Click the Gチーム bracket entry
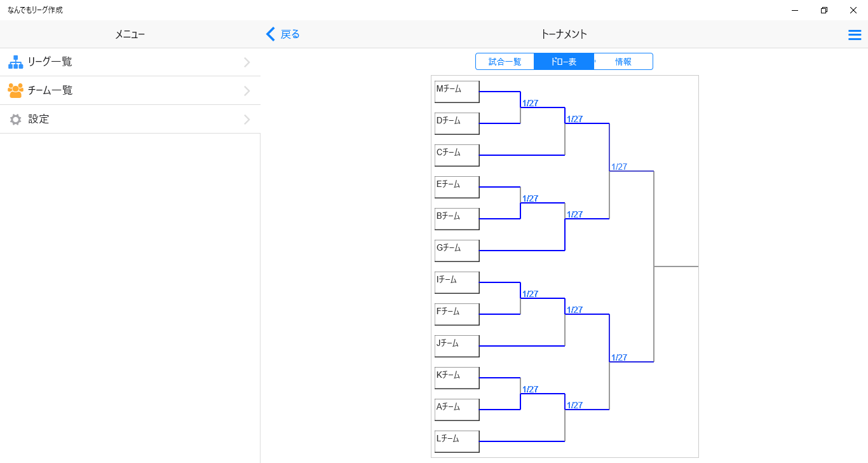Viewport: 868px width, 463px height. pyautogui.click(x=457, y=251)
